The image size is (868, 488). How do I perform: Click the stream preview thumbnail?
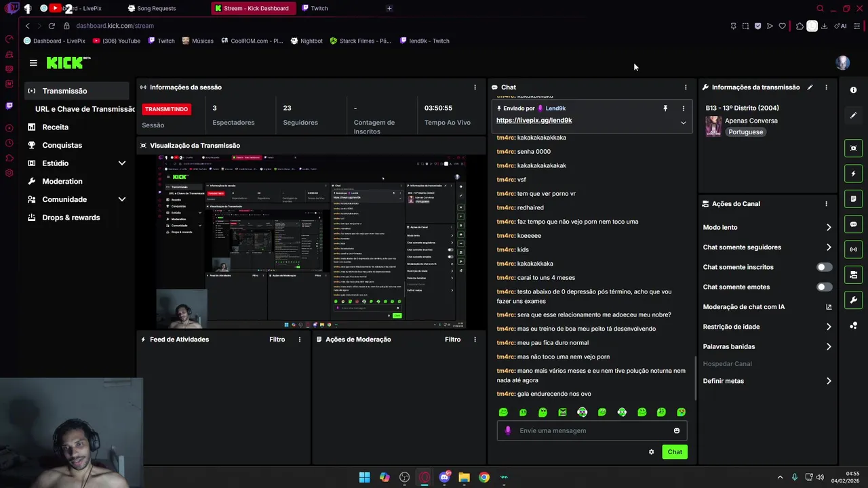pos(311,241)
